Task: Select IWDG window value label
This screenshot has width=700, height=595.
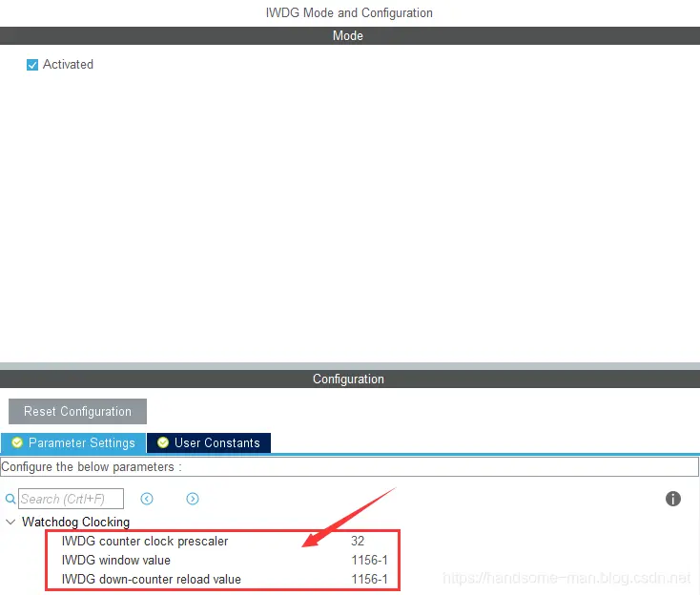Action: pyautogui.click(x=116, y=560)
